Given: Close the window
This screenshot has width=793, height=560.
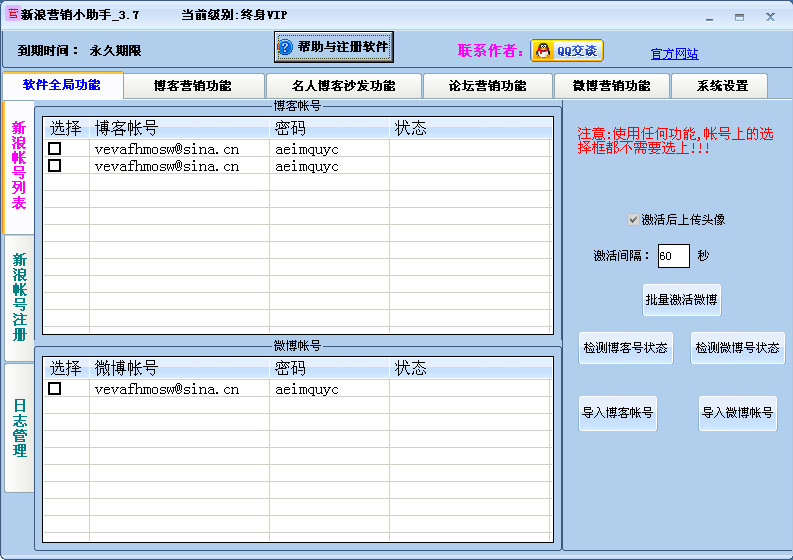Looking at the screenshot, I should tap(770, 17).
